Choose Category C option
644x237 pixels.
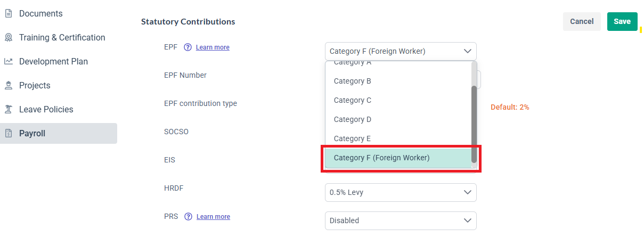[x=352, y=100]
